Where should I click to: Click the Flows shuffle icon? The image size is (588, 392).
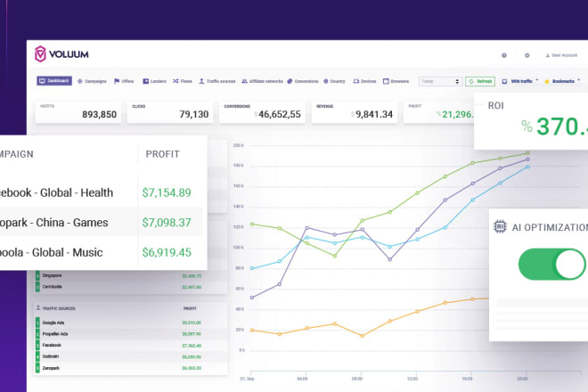point(176,81)
